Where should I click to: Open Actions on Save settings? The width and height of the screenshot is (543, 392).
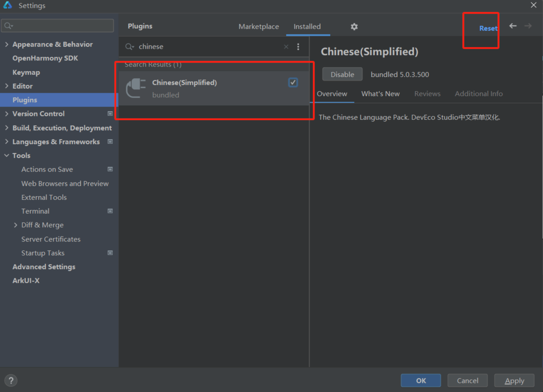point(47,170)
